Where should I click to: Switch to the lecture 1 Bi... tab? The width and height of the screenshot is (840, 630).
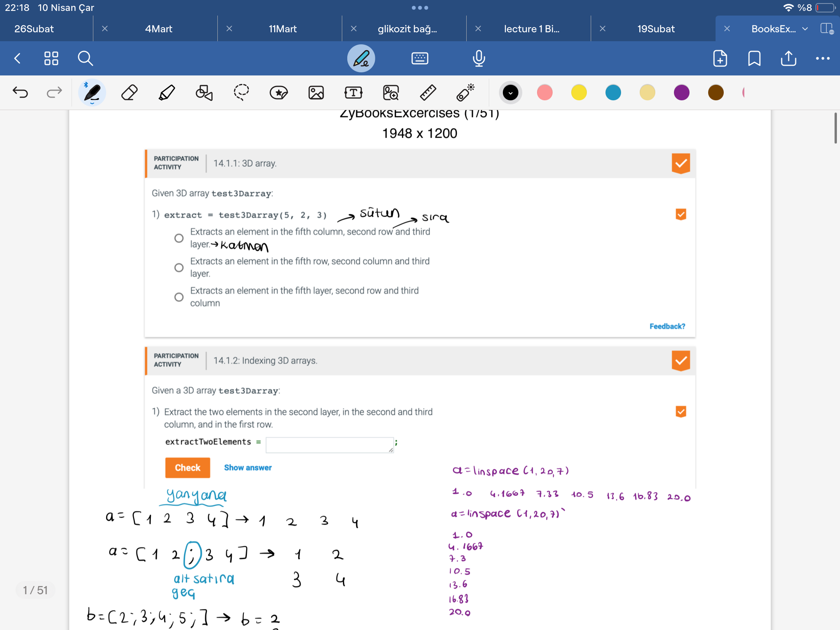[x=531, y=29]
